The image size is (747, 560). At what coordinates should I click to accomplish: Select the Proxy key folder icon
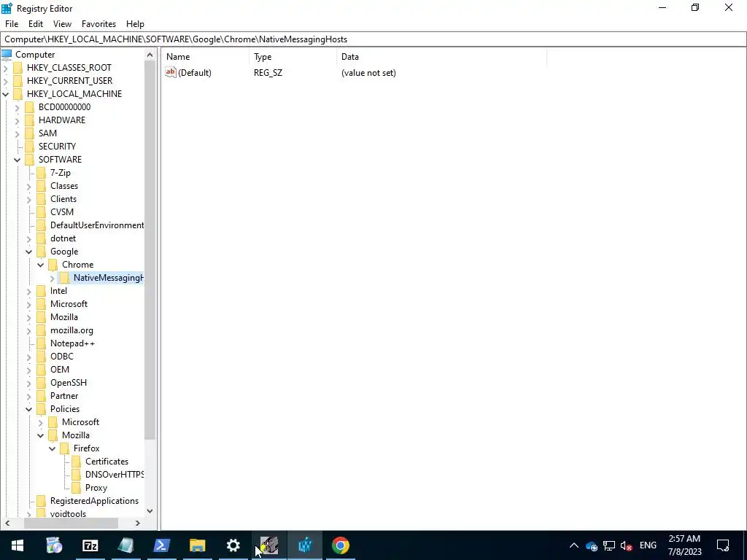click(76, 488)
